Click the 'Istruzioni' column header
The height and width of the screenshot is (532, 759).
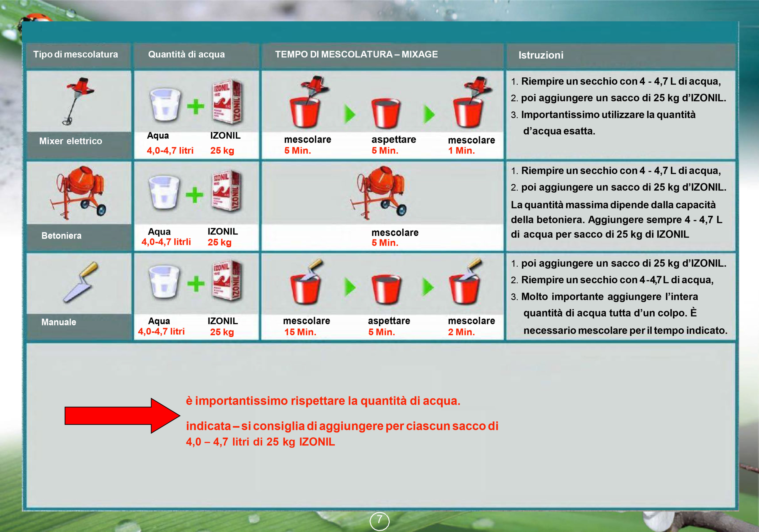(x=541, y=55)
